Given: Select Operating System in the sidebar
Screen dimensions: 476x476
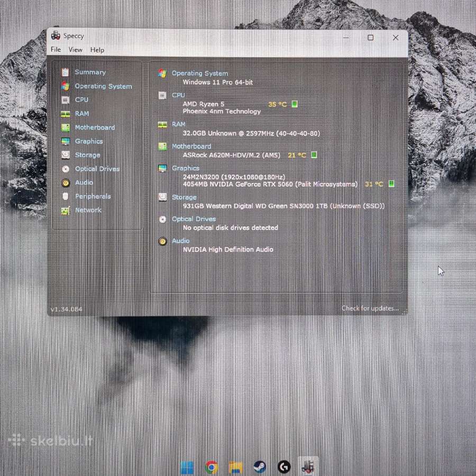Looking at the screenshot, I should (104, 86).
